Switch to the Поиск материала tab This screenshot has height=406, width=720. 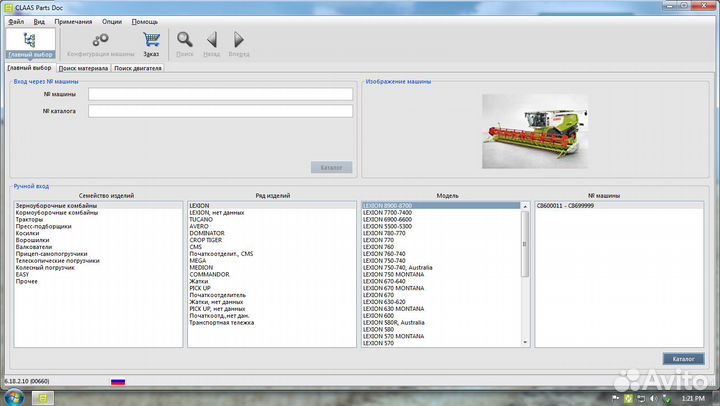(83, 68)
